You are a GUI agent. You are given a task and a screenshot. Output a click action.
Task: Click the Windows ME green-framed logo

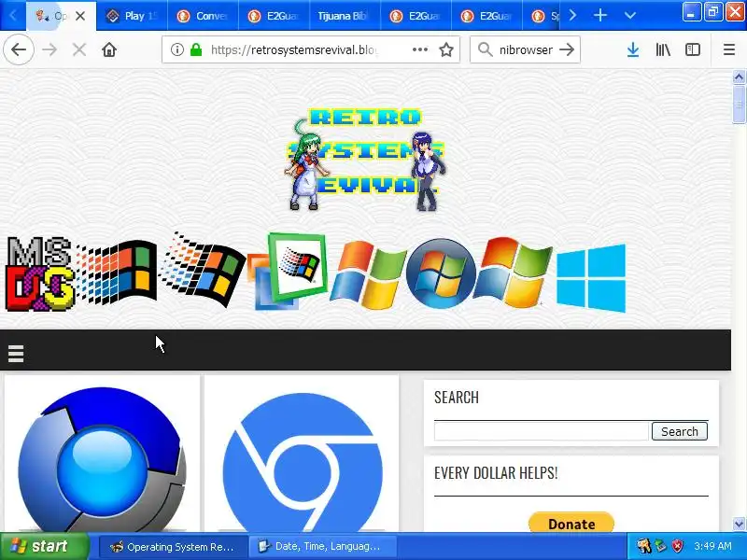[x=288, y=271]
